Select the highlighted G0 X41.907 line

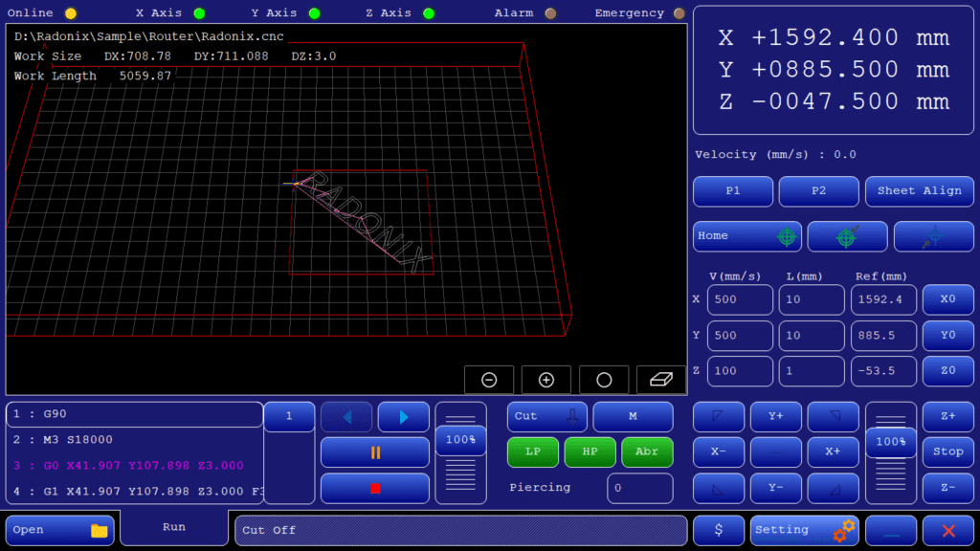(134, 466)
